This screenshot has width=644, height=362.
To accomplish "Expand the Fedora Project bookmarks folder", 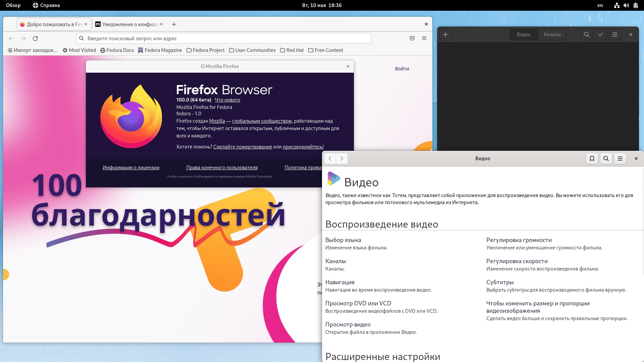I will tap(206, 50).
